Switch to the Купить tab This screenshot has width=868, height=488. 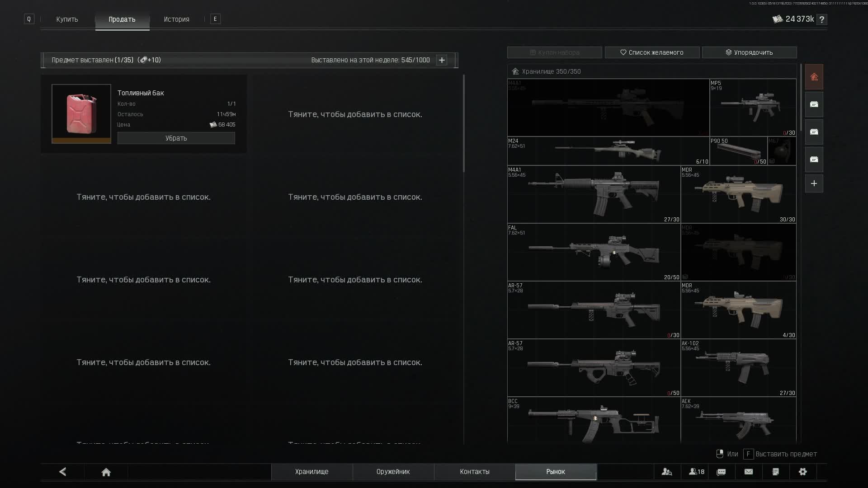point(67,19)
